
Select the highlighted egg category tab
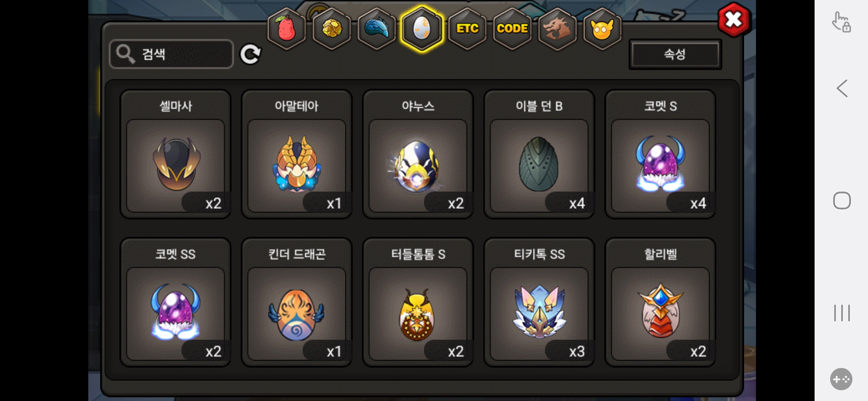click(422, 29)
